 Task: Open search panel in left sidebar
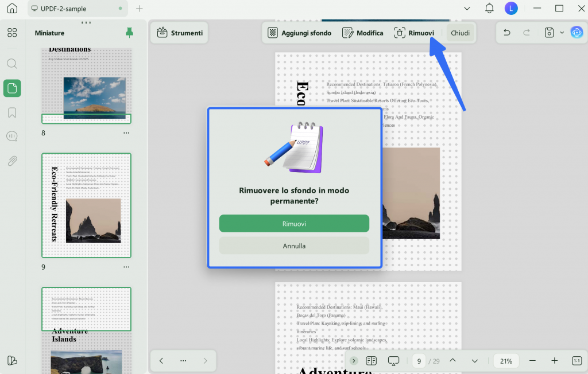12,63
